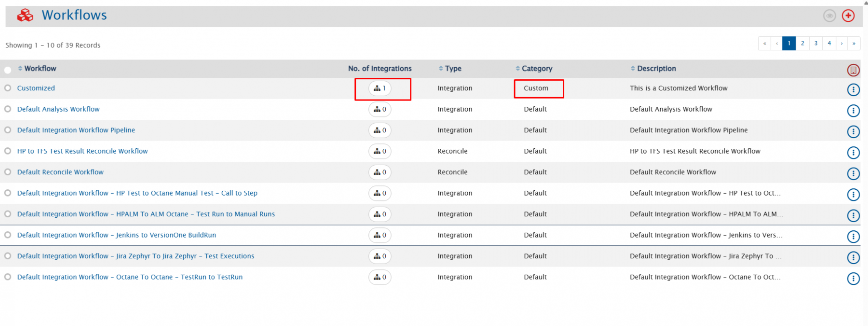
Task: Click the red add workflow plus icon
Action: point(848,15)
